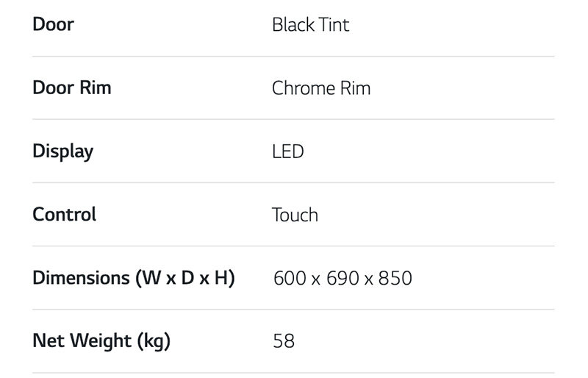Select the net weight value 58

284,341
